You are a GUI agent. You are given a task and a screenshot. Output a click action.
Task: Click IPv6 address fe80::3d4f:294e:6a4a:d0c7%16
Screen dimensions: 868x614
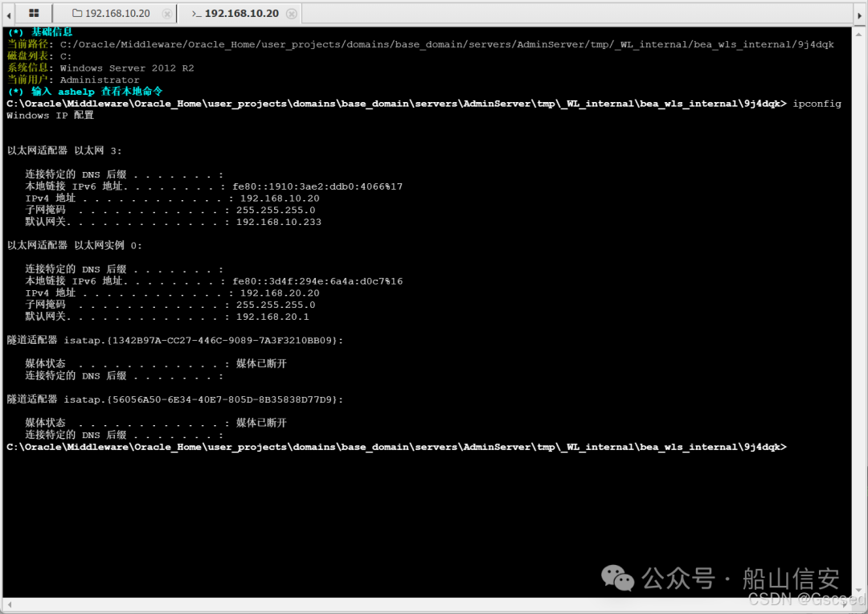[x=317, y=281]
